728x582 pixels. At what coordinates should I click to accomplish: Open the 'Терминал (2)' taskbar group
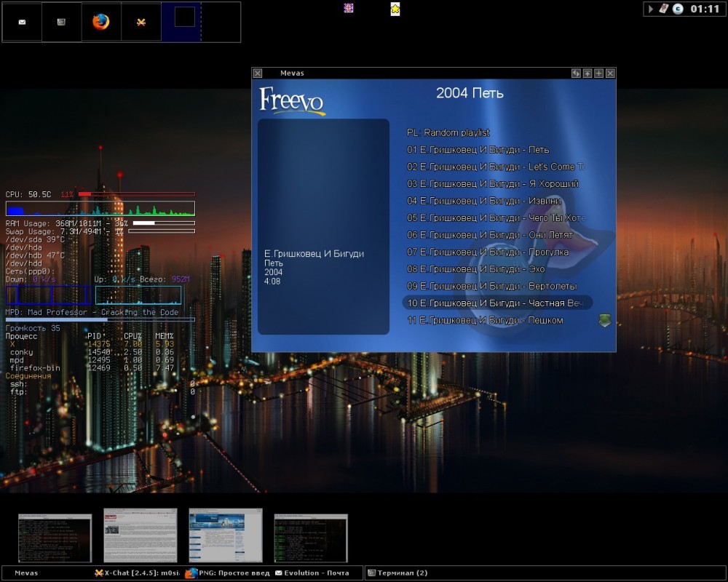pyautogui.click(x=545, y=573)
